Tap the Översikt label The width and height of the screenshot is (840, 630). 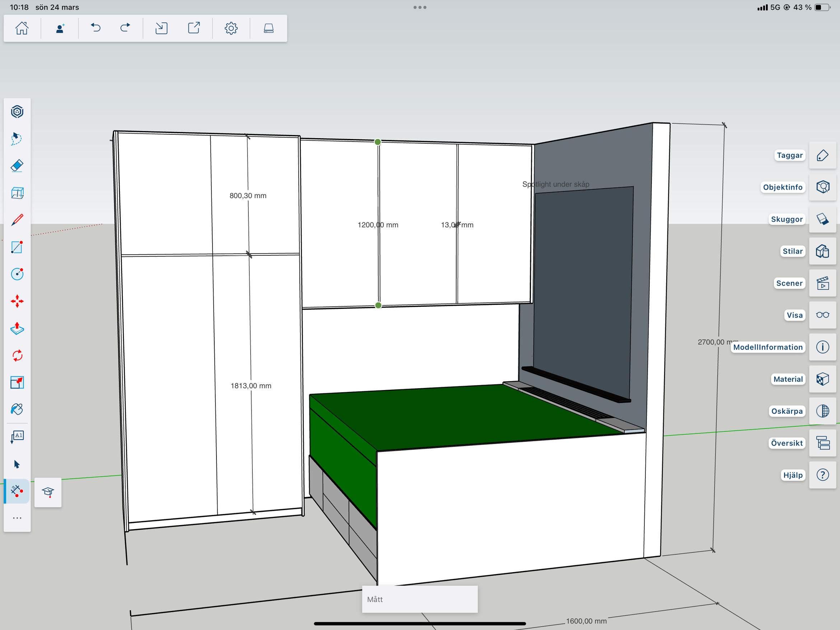tap(787, 443)
